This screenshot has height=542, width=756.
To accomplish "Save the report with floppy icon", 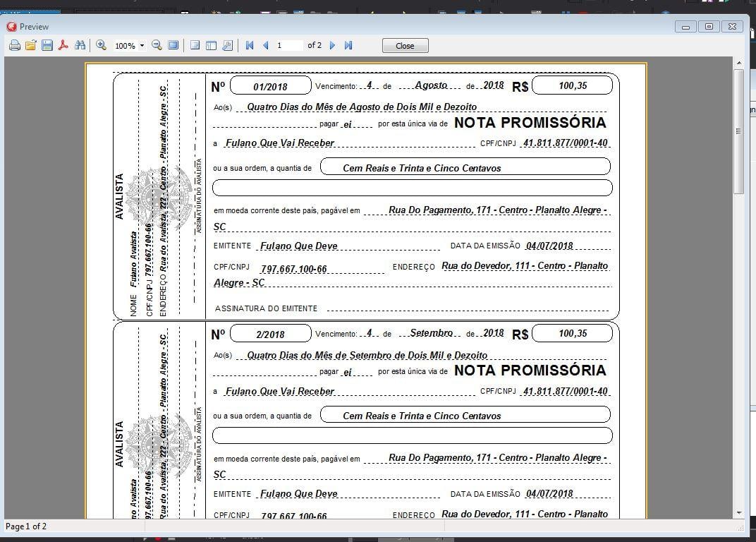I will 47,45.
